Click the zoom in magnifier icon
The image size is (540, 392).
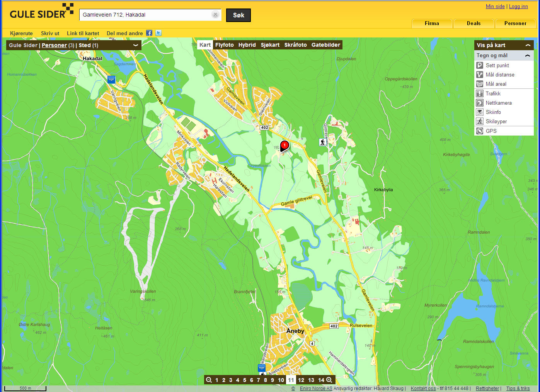click(329, 380)
